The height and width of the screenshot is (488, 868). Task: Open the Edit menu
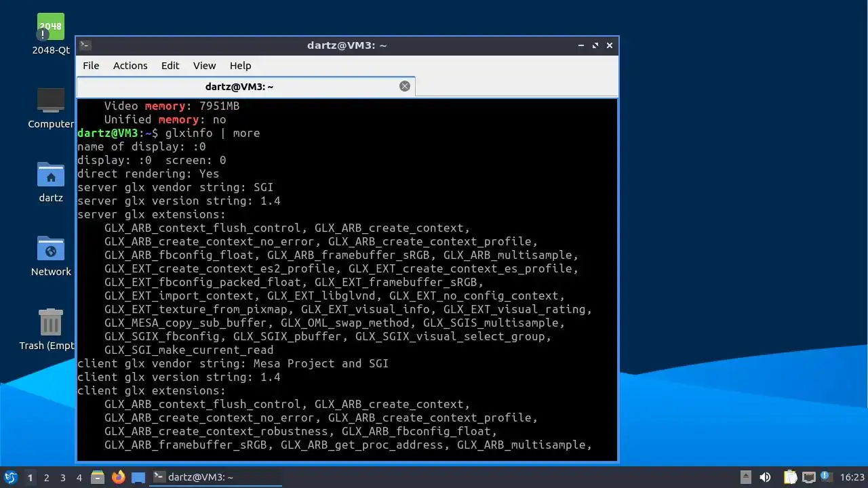point(170,66)
